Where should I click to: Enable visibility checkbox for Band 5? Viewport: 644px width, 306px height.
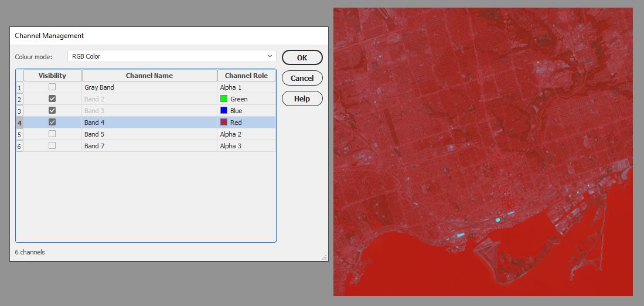[x=52, y=134]
